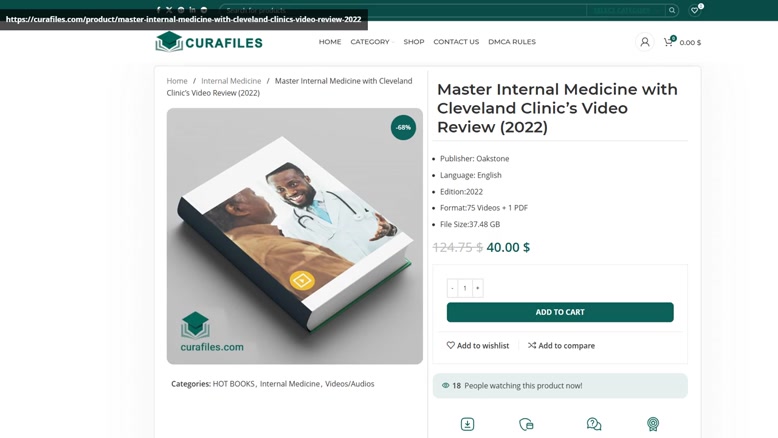Open the X (Twitter) social icon
Image resolution: width=778 pixels, height=438 pixels.
tap(169, 10)
